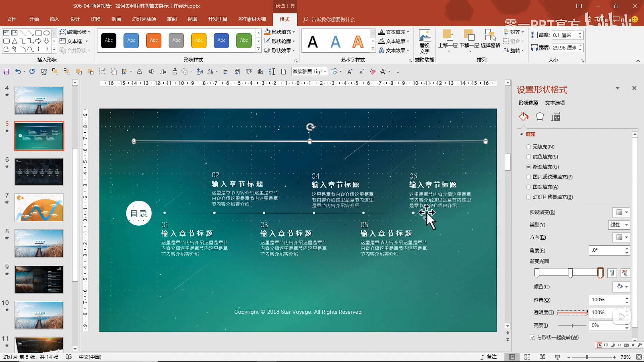The height and width of the screenshot is (362, 644).
Task: Open Shape Outline (形状轮廓) dropdown
Action: click(279, 41)
